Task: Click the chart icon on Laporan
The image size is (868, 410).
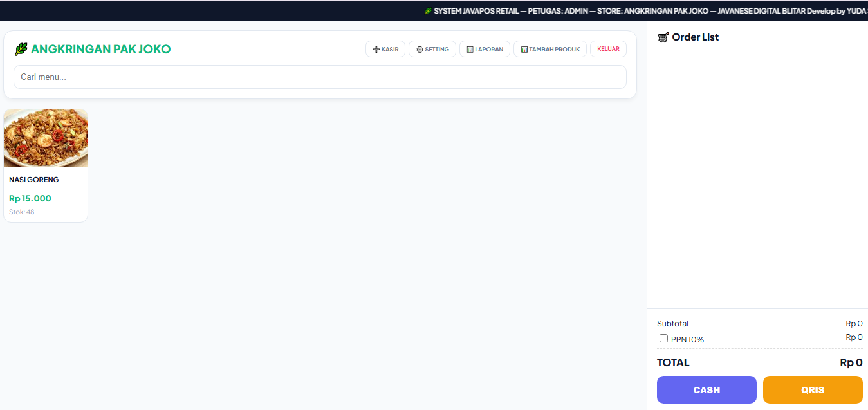Action: [x=470, y=50]
